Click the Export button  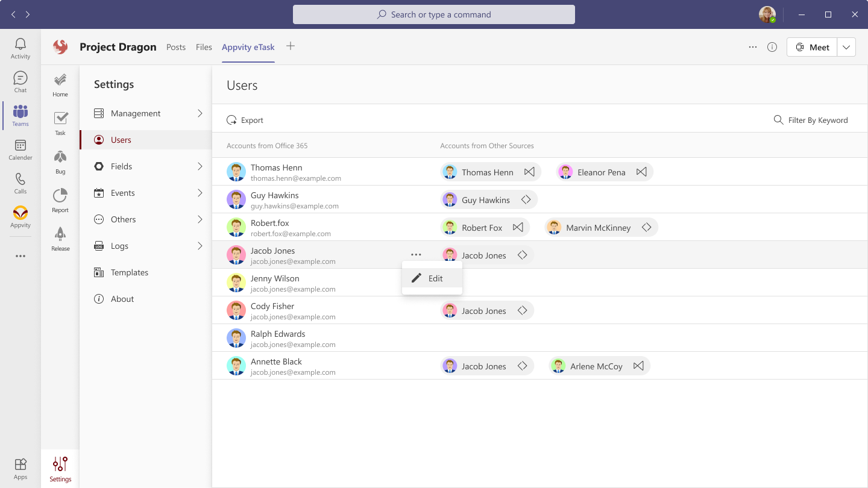[245, 120]
